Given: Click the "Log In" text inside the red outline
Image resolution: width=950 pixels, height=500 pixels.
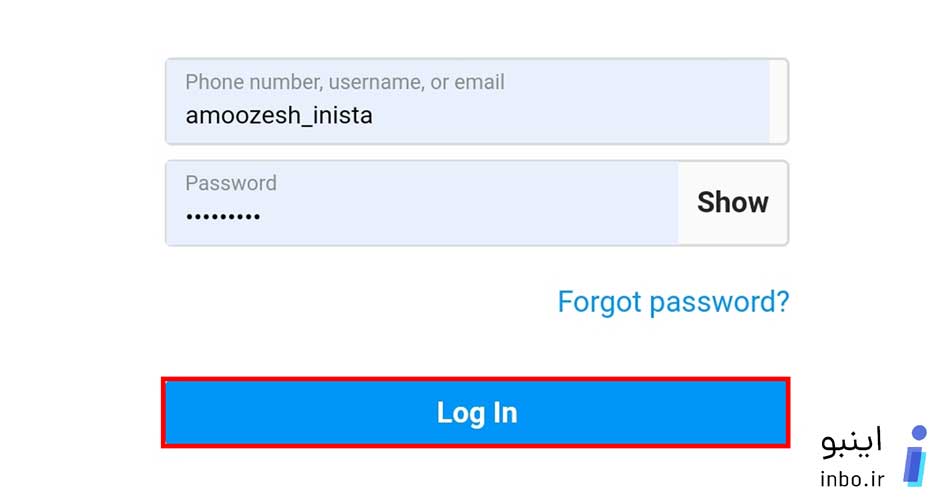Looking at the screenshot, I should coord(477,413).
